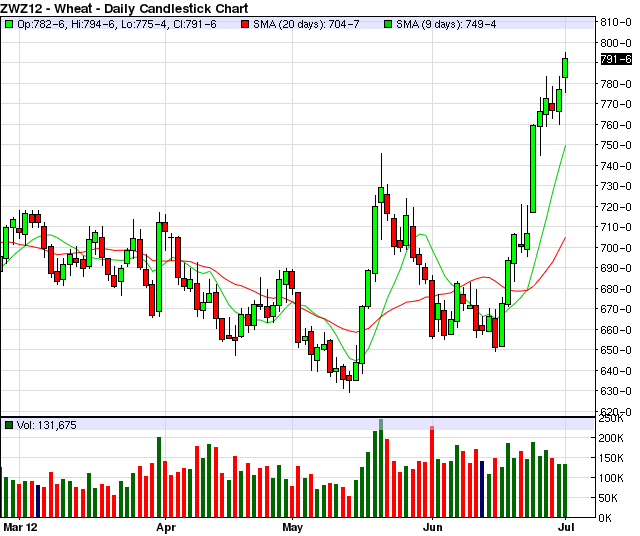This screenshot has width=640, height=536.
Task: Click the 100K volume axis label
Action: pyautogui.click(x=611, y=478)
